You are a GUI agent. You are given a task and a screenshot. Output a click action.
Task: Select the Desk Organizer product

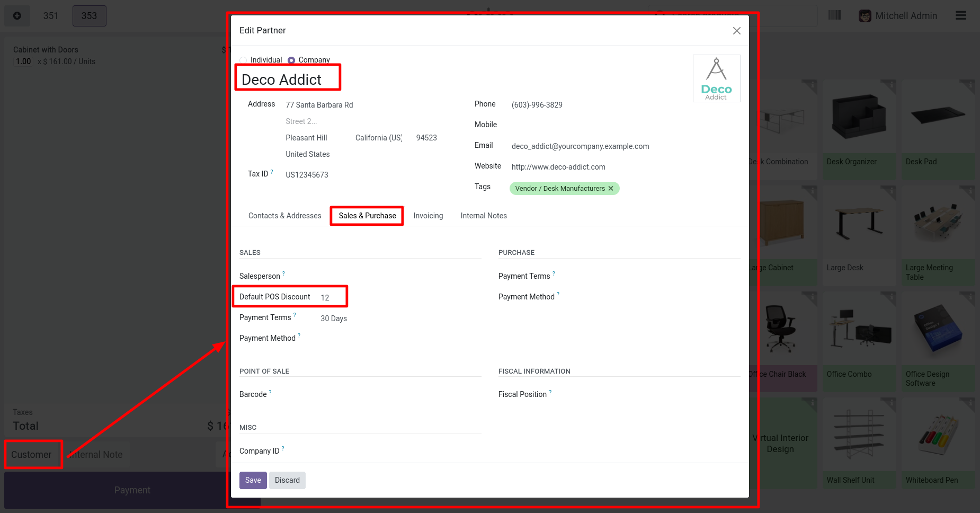pyautogui.click(x=860, y=129)
